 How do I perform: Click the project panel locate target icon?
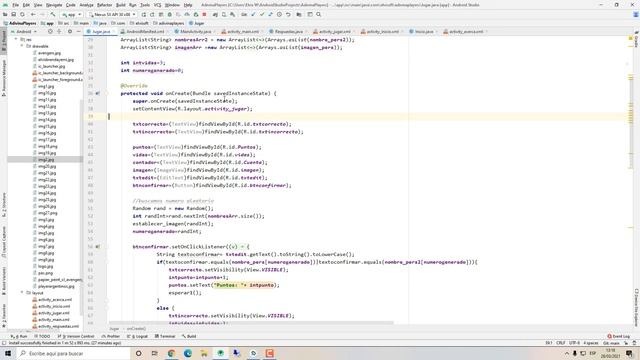(x=50, y=31)
